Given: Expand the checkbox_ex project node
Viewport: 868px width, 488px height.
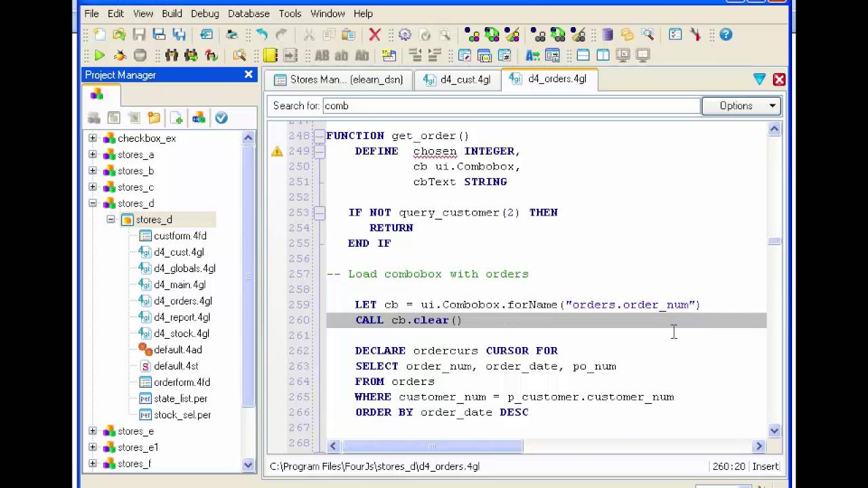Looking at the screenshot, I should pyautogui.click(x=93, y=138).
